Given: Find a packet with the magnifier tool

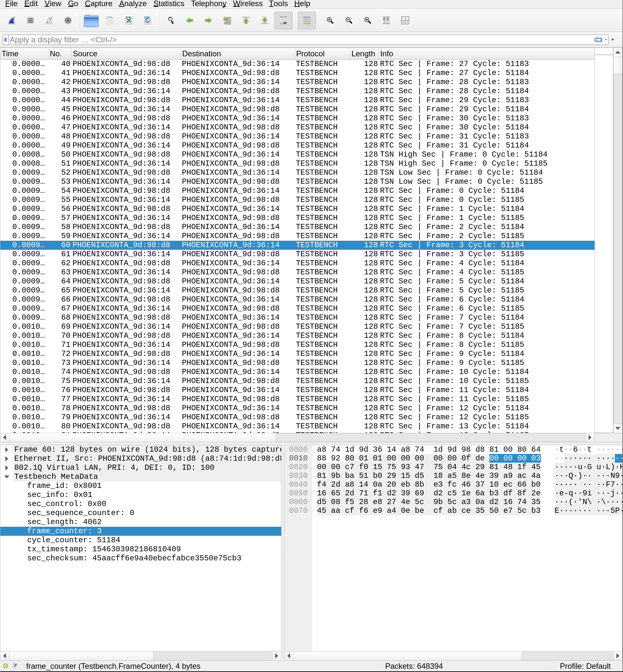Looking at the screenshot, I should (x=171, y=21).
